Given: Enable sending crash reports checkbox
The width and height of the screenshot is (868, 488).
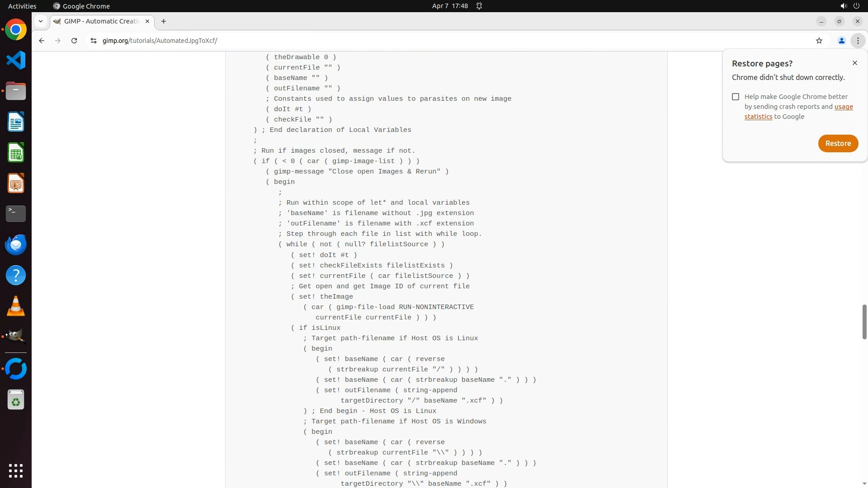Looking at the screenshot, I should coord(736,97).
